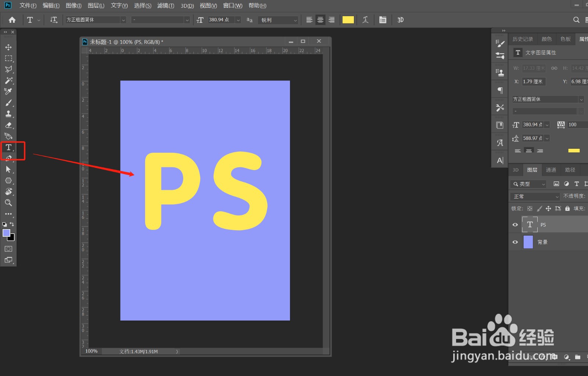Switch to the 路径 tab
Screen dimensions: 588x376
coord(570,170)
